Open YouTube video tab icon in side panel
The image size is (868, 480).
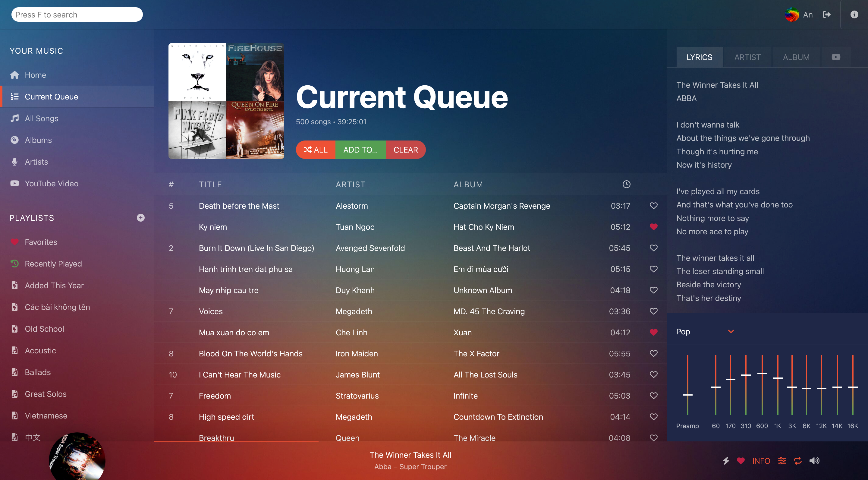(836, 57)
